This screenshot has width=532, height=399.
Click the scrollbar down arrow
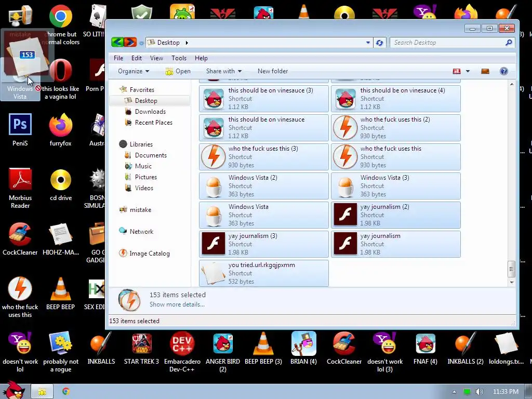point(512,282)
